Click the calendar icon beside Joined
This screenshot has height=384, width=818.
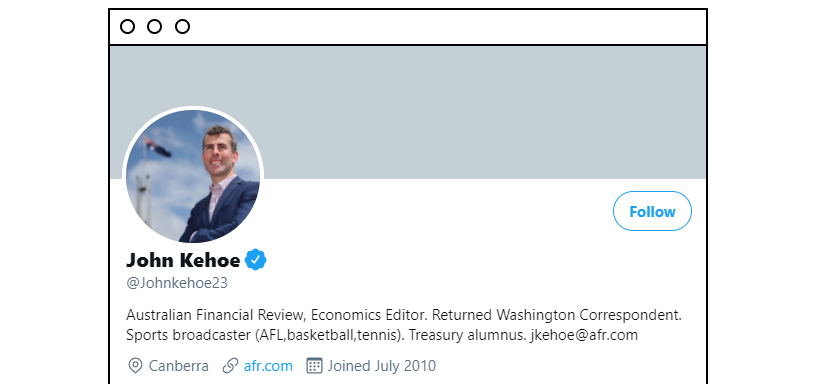coord(314,365)
